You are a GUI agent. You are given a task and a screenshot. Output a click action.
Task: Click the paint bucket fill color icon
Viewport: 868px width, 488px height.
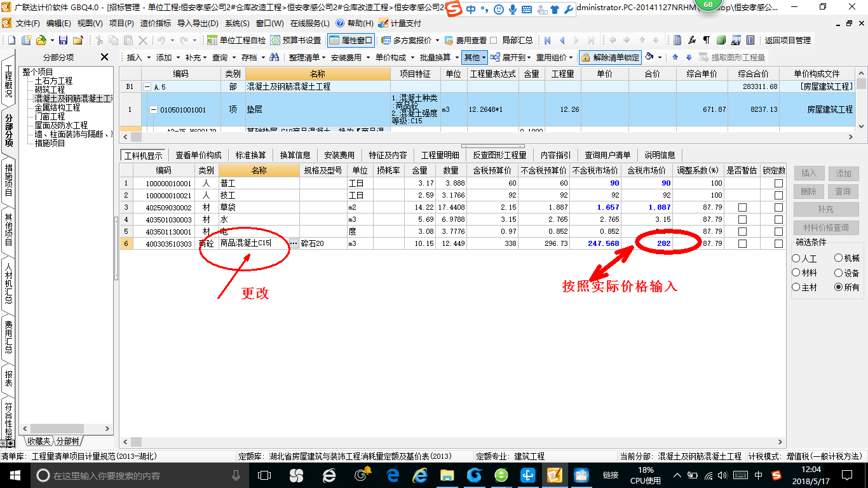[649, 57]
